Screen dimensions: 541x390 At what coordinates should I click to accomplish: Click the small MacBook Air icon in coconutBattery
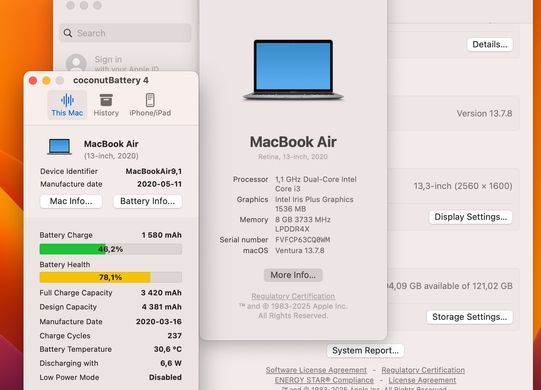click(59, 146)
